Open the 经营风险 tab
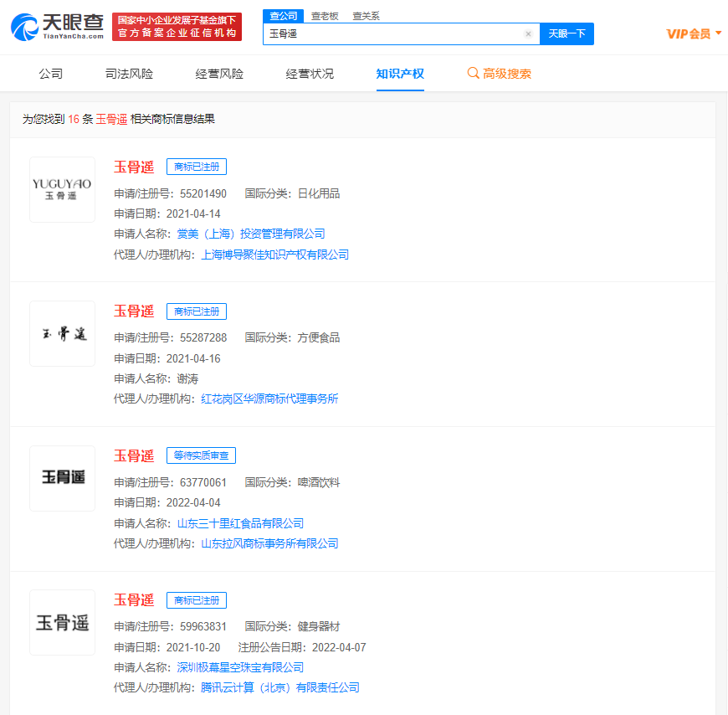 point(219,74)
